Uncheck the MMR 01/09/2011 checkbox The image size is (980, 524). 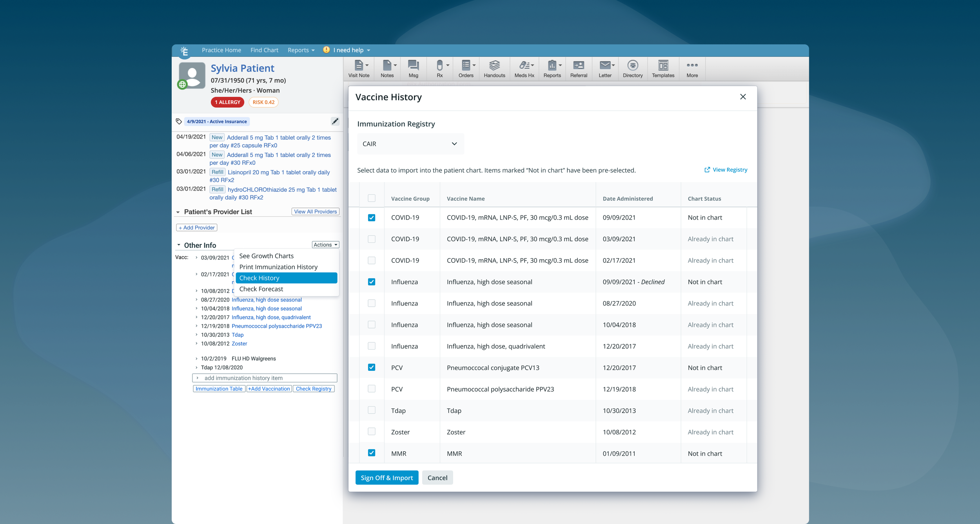[372, 453]
